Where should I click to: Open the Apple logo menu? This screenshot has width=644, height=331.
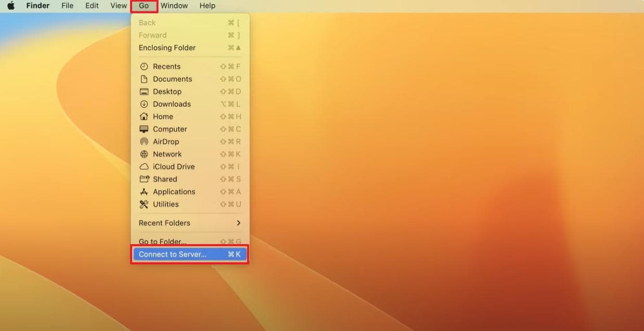click(x=10, y=6)
